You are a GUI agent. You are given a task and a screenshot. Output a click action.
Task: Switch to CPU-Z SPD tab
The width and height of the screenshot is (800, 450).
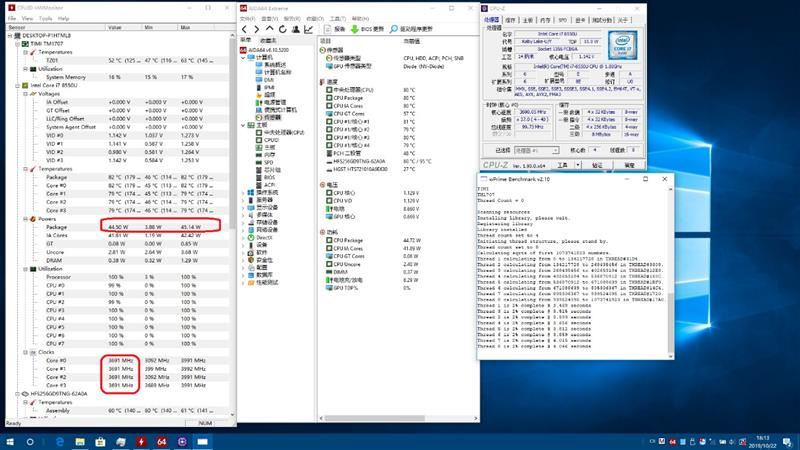pos(562,20)
